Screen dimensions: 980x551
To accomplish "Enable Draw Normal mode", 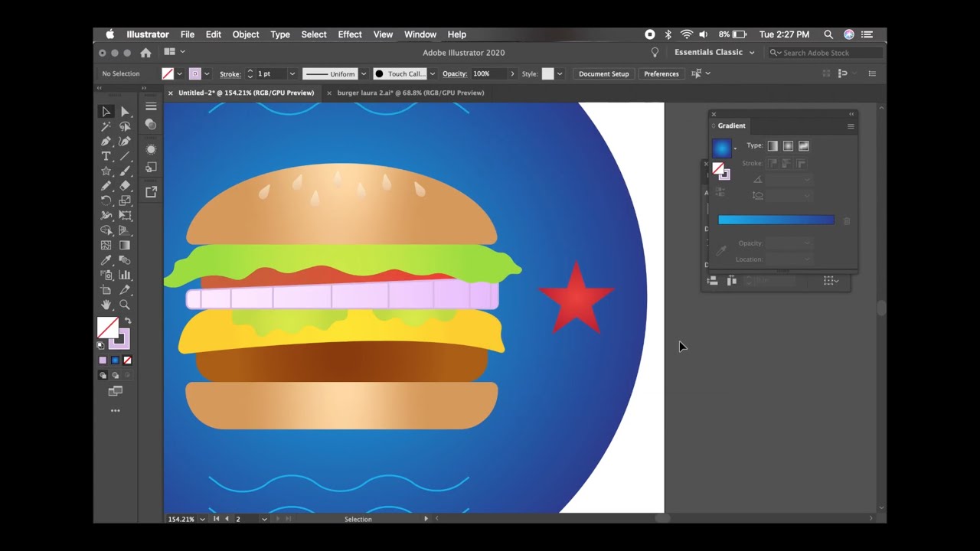I will [103, 376].
